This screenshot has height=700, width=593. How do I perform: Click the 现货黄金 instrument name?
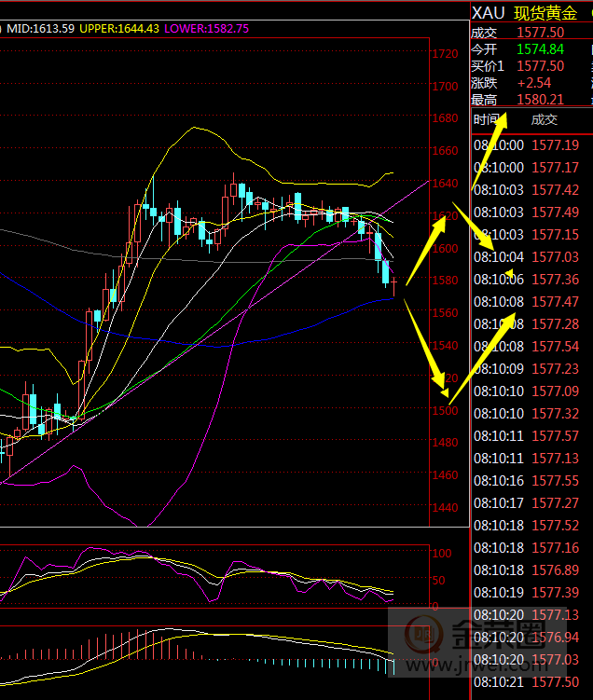[545, 12]
